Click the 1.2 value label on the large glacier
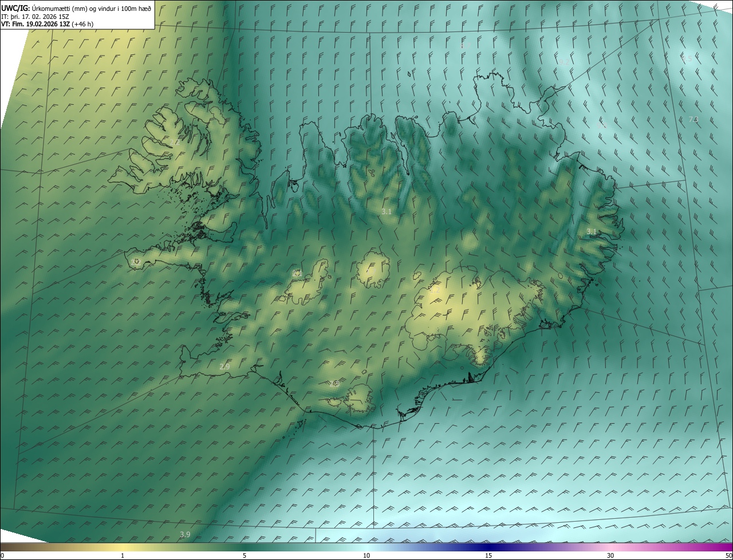 tap(435, 290)
